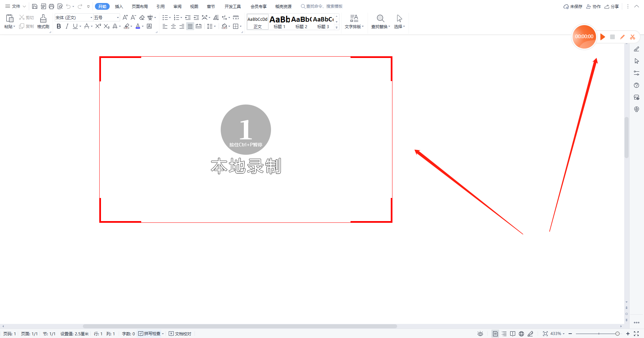This screenshot has height=338, width=644.
Task: Click the zoom slider handle in status bar
Action: 617,334
